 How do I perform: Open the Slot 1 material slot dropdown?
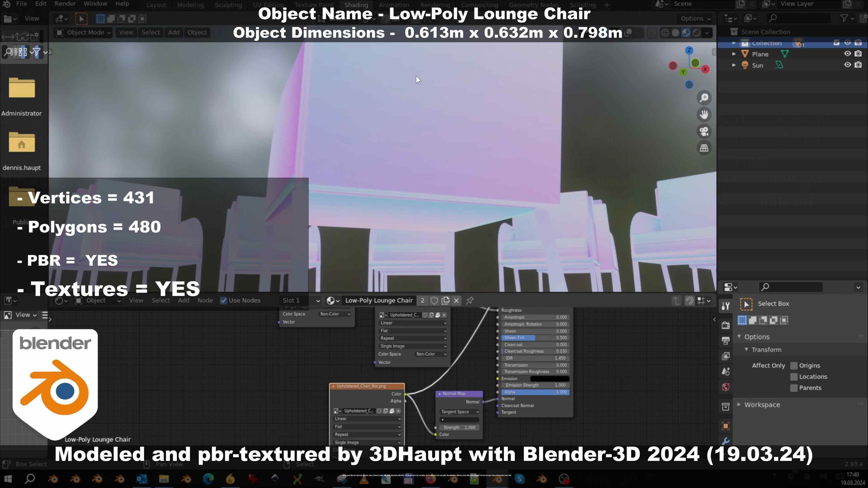(301, 300)
